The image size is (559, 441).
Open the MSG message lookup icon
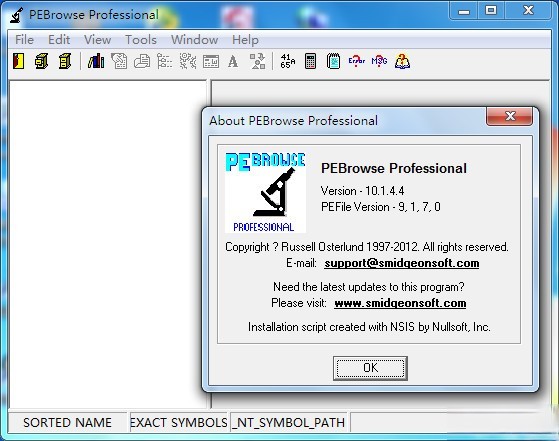tap(379, 61)
